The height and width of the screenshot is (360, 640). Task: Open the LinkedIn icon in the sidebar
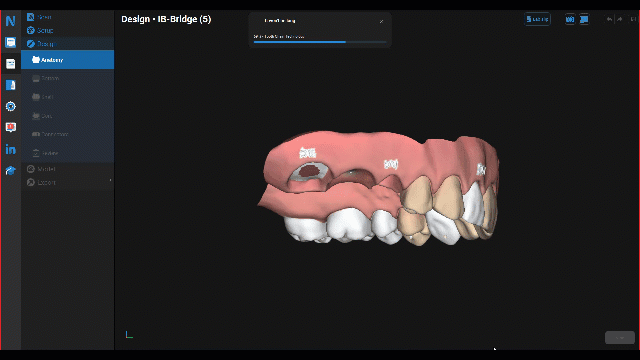pyautogui.click(x=11, y=149)
